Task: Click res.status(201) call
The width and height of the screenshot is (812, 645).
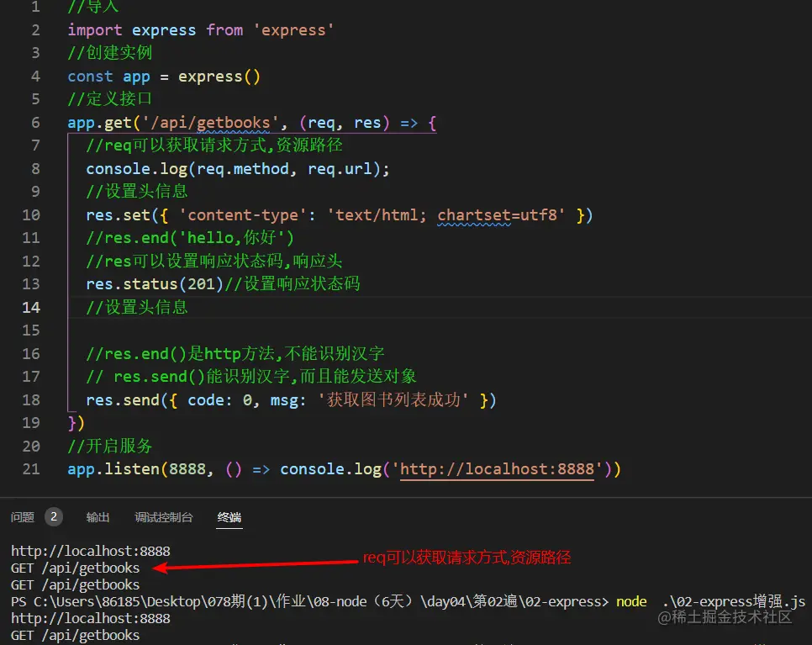Action: (x=155, y=284)
